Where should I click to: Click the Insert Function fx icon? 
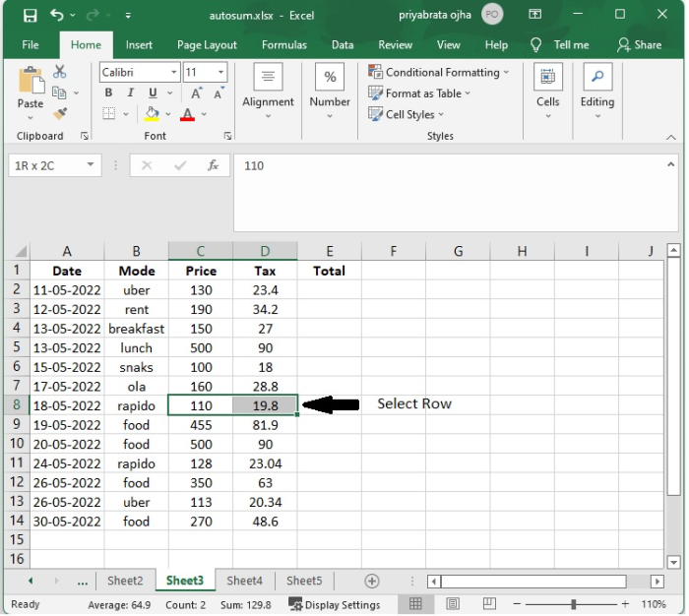coord(213,165)
